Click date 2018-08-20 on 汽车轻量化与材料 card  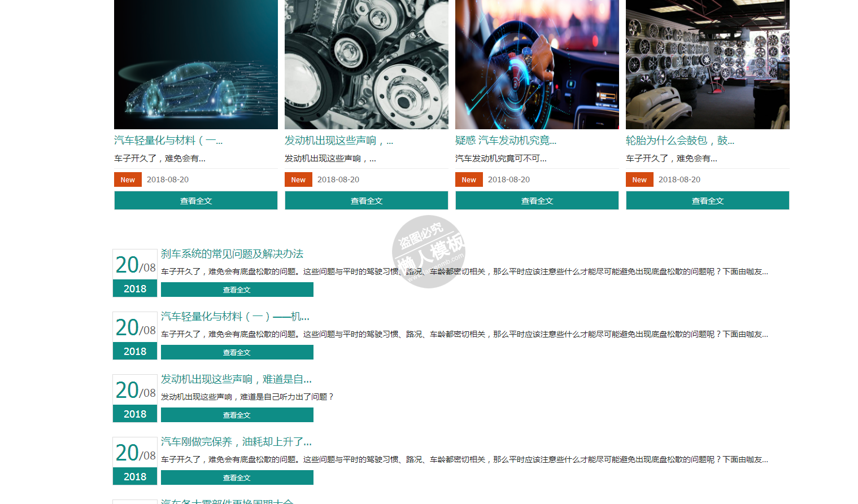(x=168, y=179)
